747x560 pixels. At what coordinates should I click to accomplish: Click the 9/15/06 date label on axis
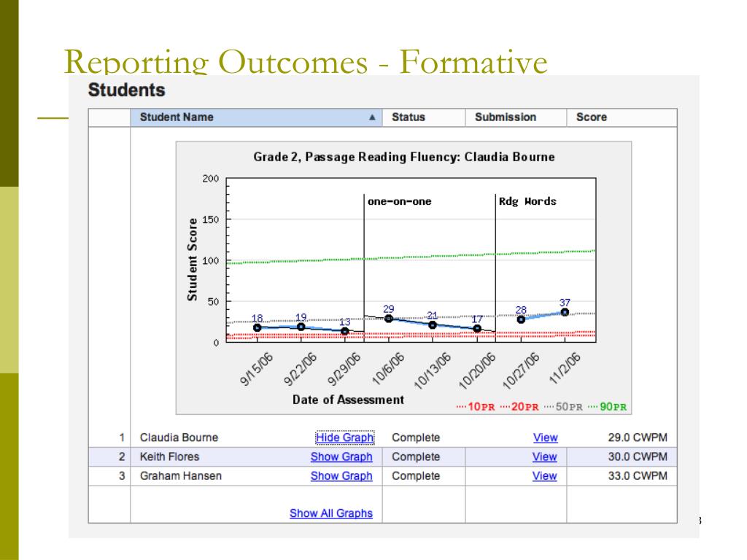pos(256,369)
